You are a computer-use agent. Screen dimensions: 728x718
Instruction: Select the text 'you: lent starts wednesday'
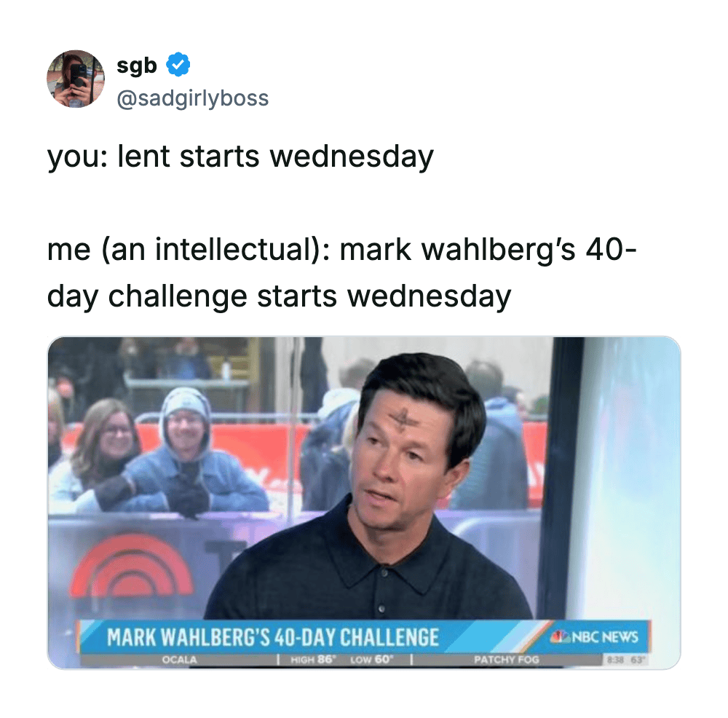[240, 157]
